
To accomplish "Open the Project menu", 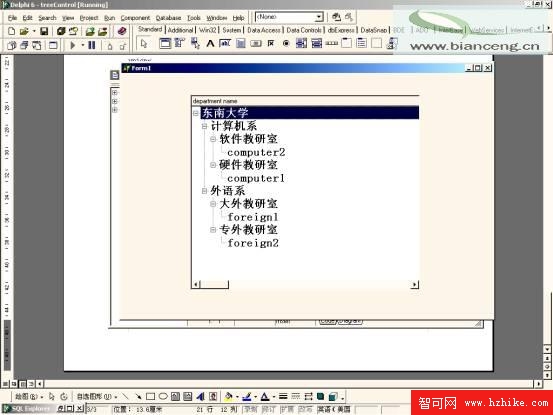I will [x=89, y=18].
